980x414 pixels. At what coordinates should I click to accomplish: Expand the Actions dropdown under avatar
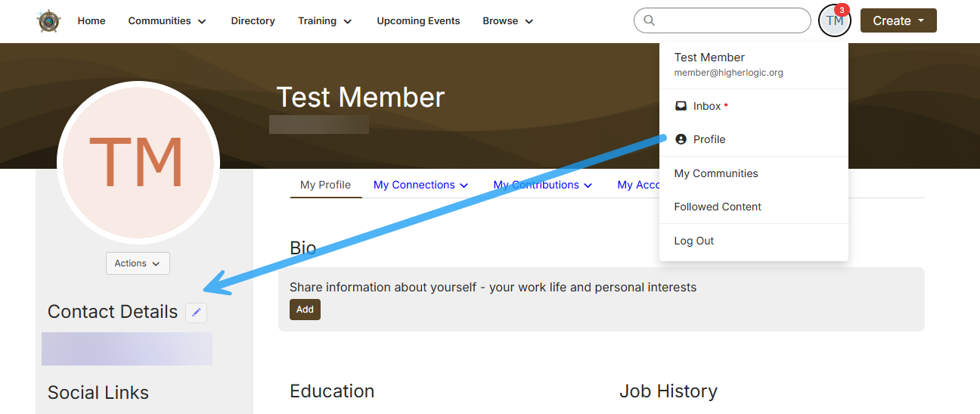tap(138, 263)
